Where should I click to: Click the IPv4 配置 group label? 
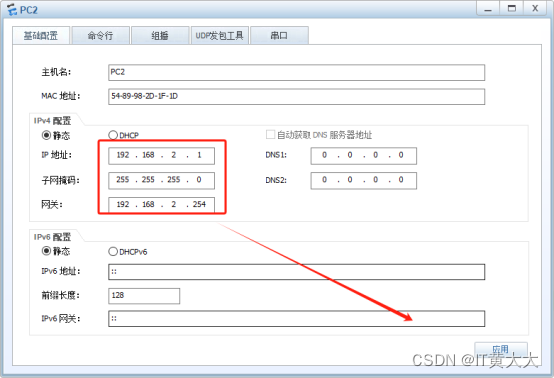click(x=52, y=121)
